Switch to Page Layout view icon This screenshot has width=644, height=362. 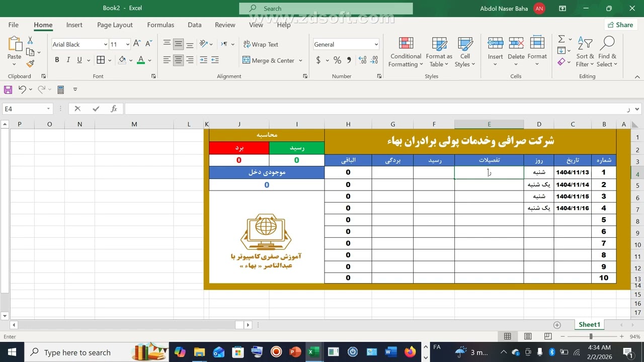click(x=528, y=336)
